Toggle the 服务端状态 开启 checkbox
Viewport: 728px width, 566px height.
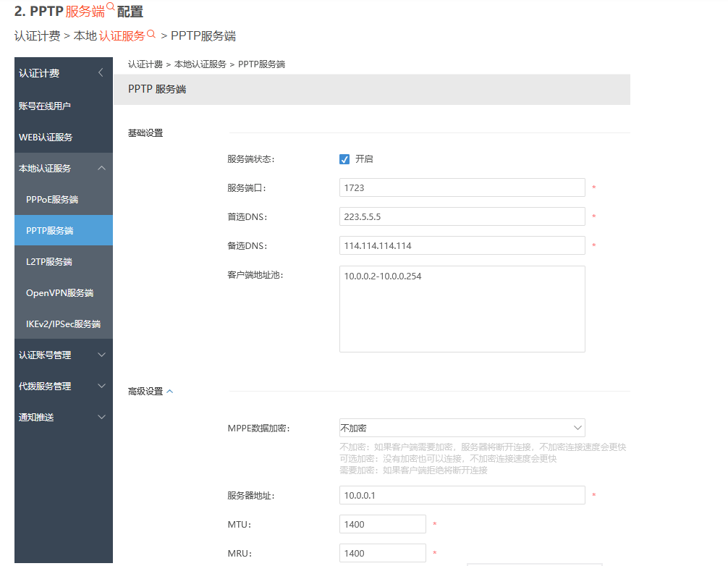point(344,159)
